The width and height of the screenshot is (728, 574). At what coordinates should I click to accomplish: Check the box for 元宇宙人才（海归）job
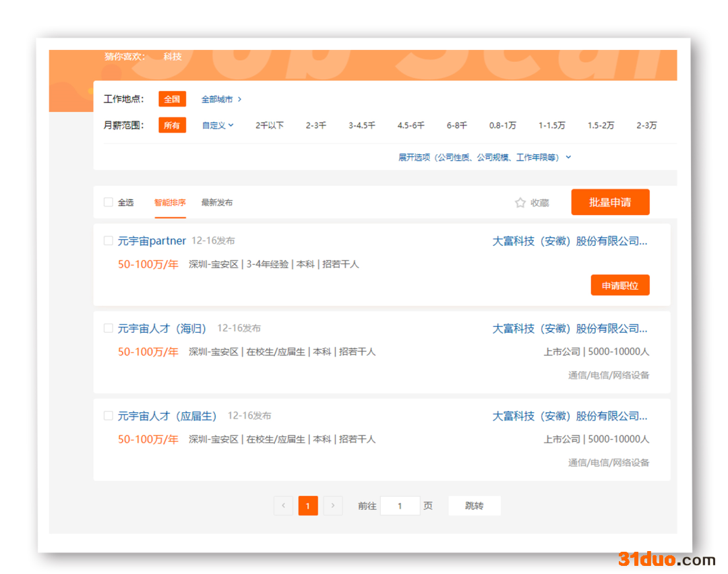(109, 328)
